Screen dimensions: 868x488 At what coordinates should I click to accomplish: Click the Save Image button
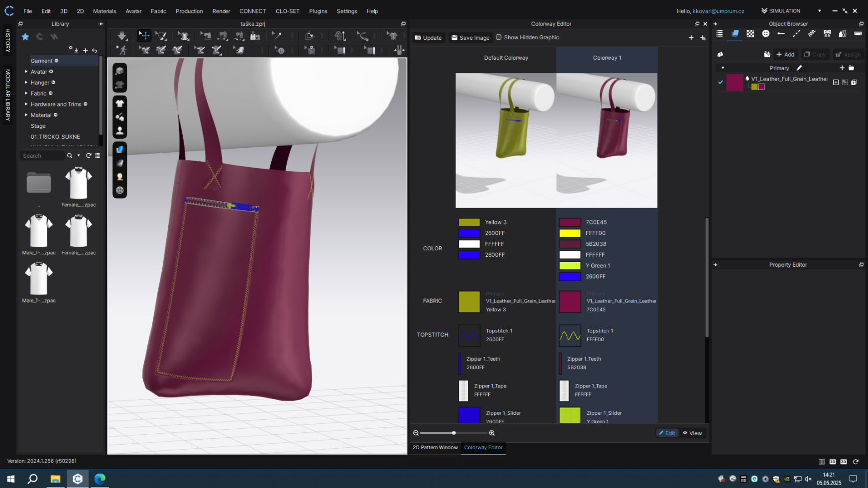[470, 38]
